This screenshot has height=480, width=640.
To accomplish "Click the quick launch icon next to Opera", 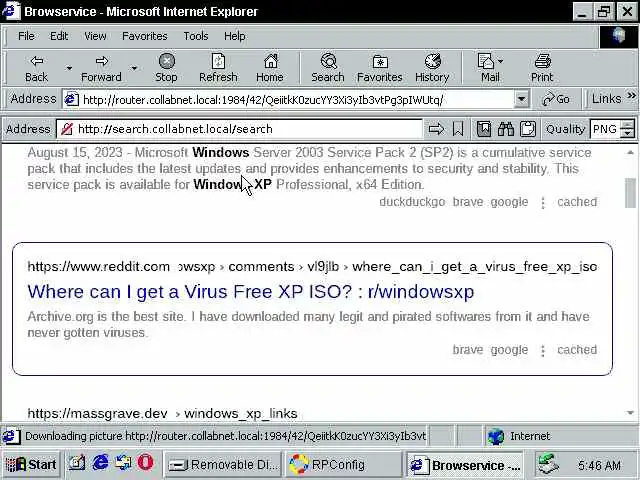I will click(122, 463).
